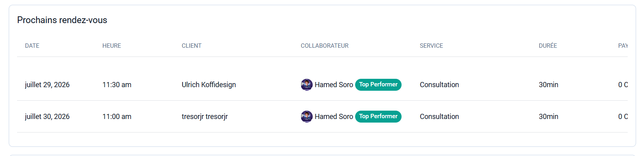Click Top Performer badge in second row

tap(378, 117)
